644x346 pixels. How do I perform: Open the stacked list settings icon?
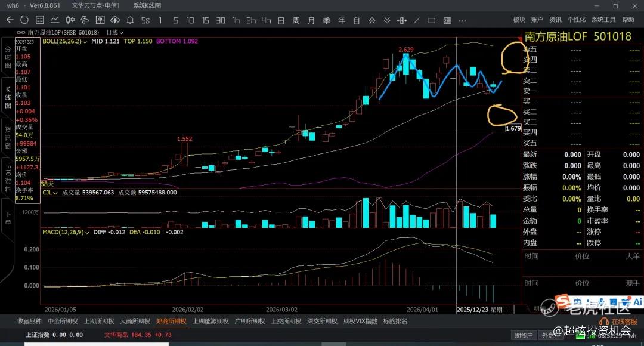coord(447,20)
